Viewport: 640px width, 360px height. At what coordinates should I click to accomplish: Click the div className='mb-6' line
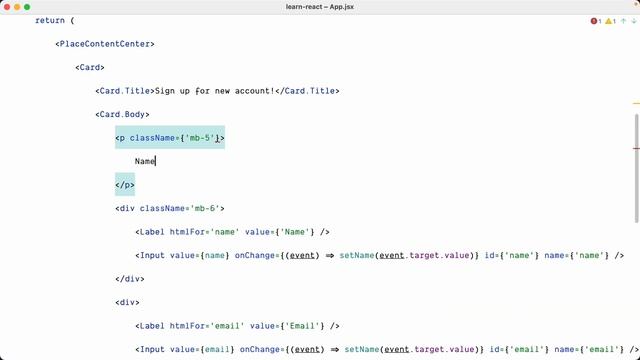click(x=170, y=209)
